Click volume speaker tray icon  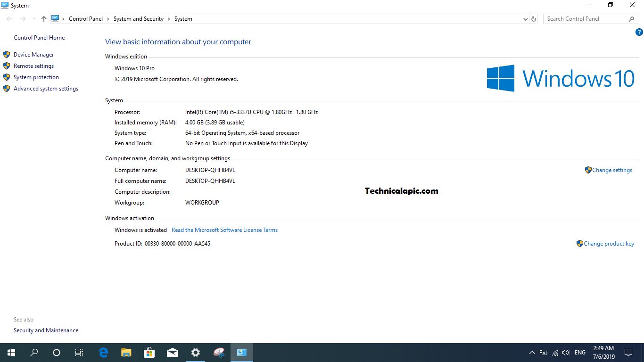coord(566,353)
